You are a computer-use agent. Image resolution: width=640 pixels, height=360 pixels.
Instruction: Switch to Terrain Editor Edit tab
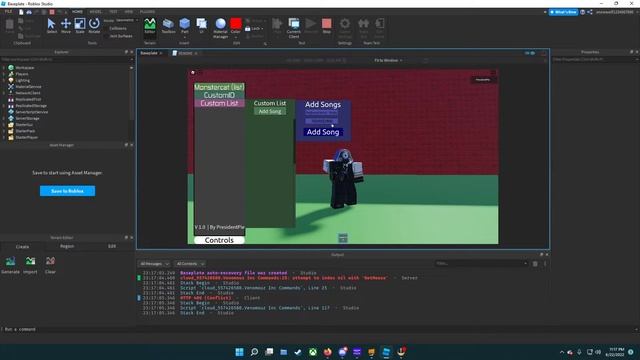tap(112, 246)
